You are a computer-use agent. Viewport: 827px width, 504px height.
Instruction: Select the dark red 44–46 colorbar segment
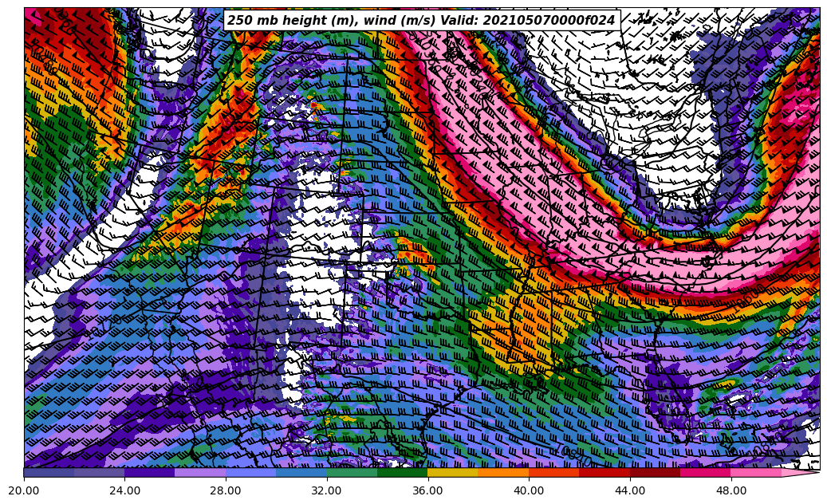[655, 473]
